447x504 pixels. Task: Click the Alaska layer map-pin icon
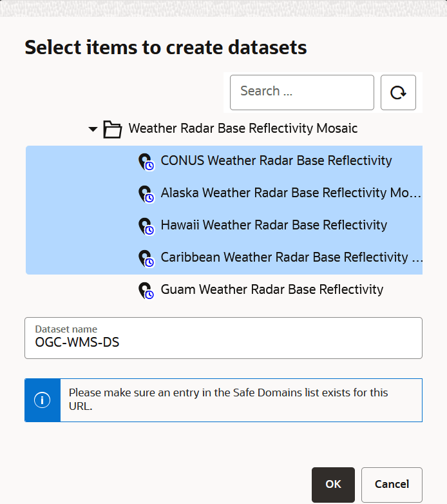click(x=146, y=194)
